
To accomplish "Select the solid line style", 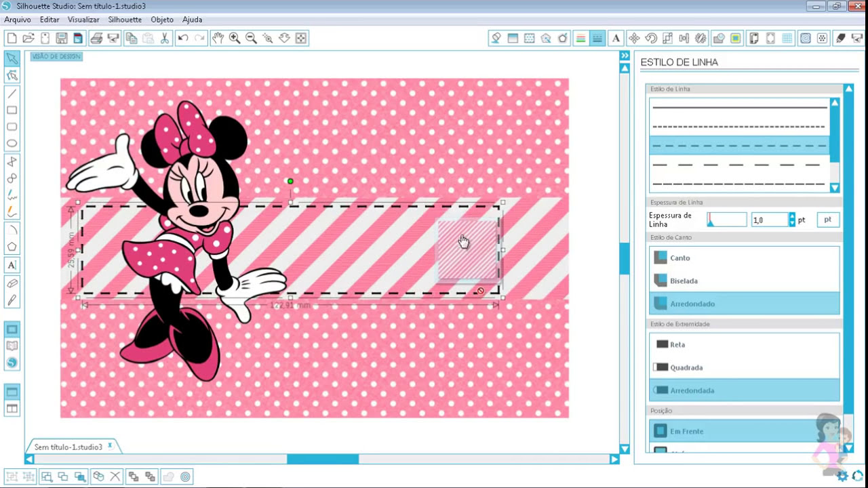I will [x=739, y=107].
